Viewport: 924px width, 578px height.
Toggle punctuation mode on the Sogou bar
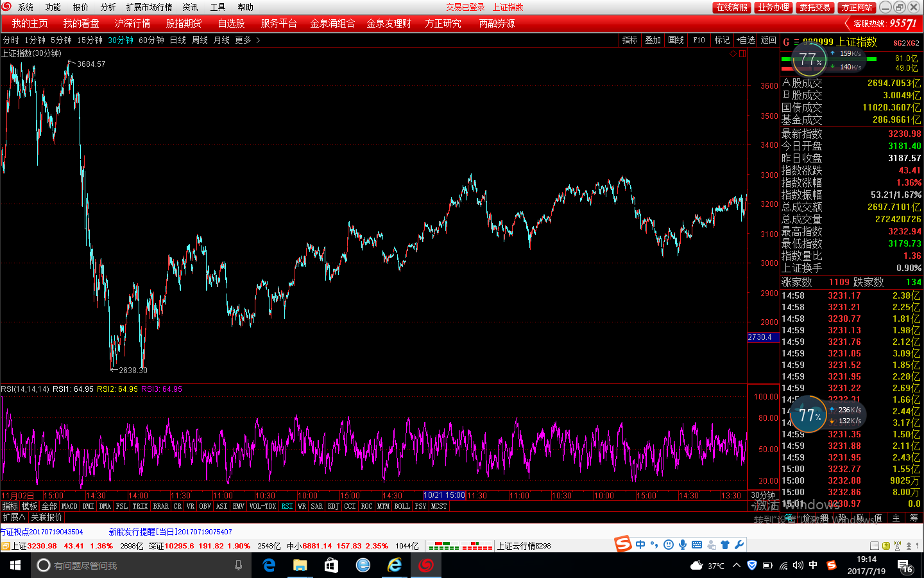coord(654,545)
